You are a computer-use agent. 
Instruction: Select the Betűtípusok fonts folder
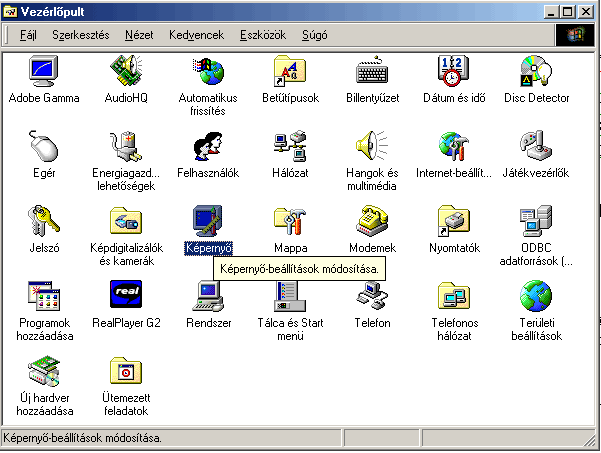point(290,72)
